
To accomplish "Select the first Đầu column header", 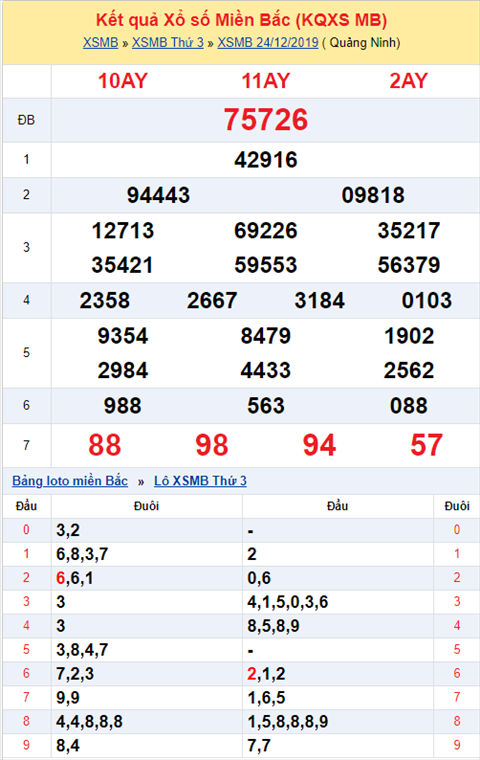I will [x=26, y=506].
